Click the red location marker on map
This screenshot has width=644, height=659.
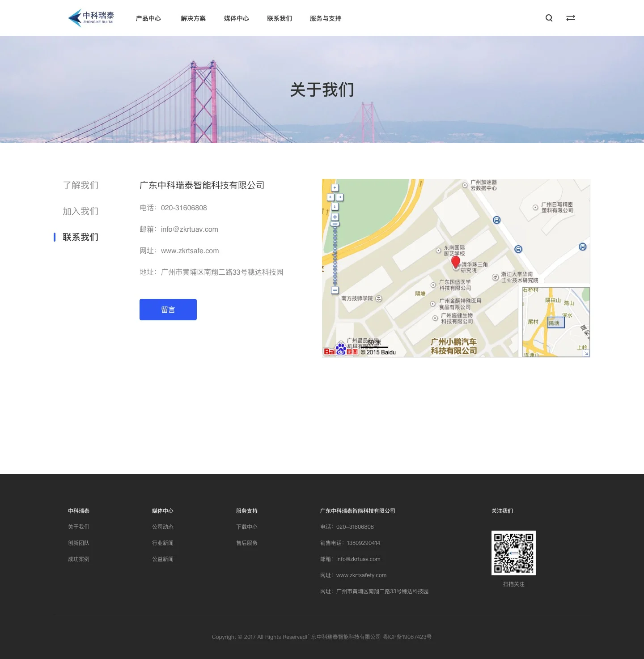456,262
